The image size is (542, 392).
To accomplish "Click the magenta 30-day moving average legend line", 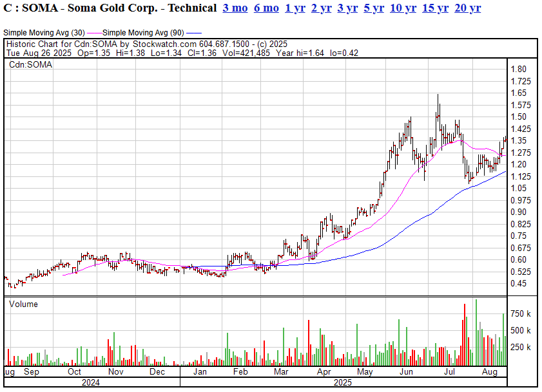I will click(x=94, y=33).
